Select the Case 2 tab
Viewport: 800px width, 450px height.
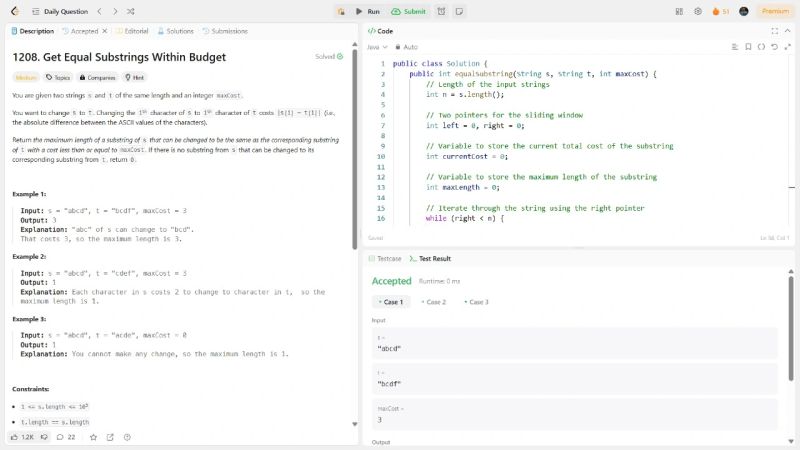pyautogui.click(x=433, y=301)
